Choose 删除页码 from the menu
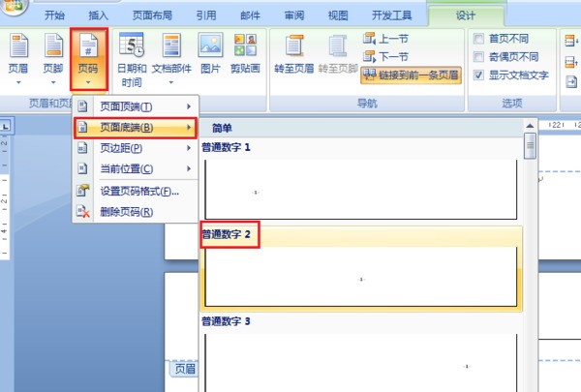This screenshot has width=581, height=392. tap(126, 212)
